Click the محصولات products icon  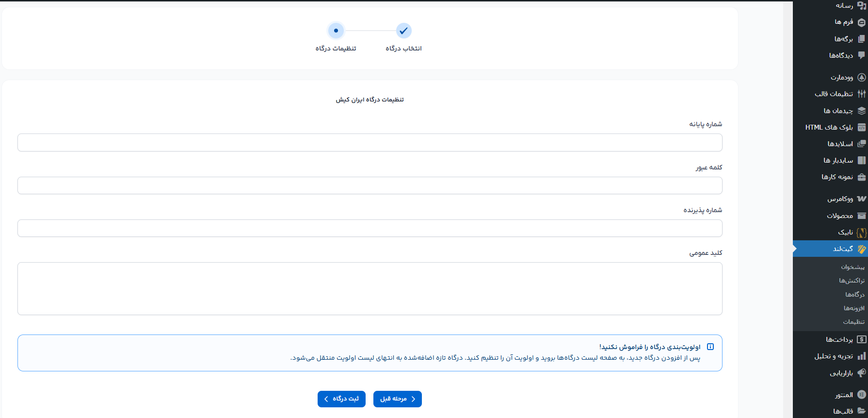coord(861,216)
